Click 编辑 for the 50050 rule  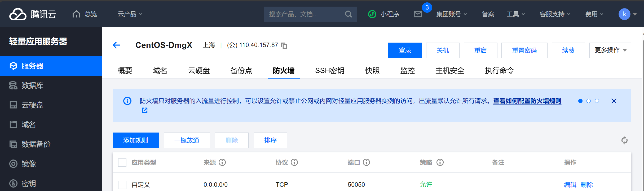[x=570, y=185]
